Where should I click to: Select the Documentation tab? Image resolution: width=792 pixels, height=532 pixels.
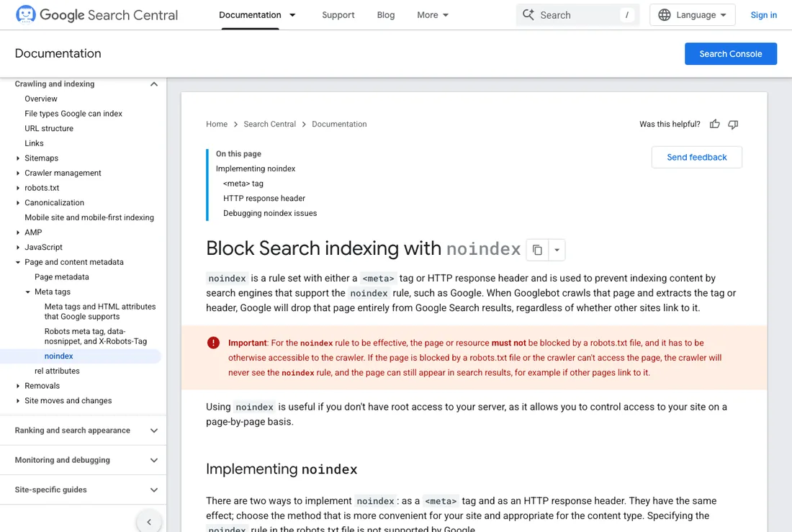pyautogui.click(x=250, y=15)
